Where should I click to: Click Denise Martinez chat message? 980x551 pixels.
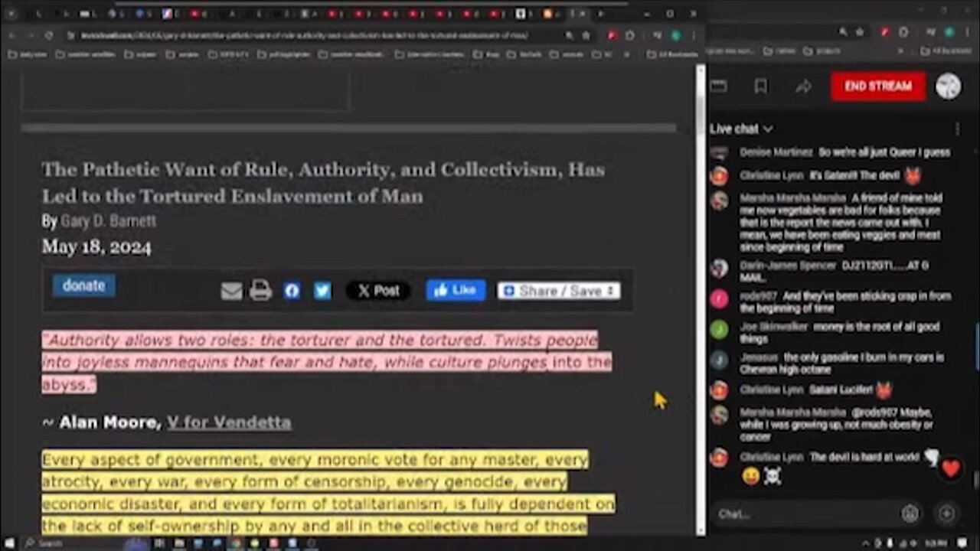point(844,152)
